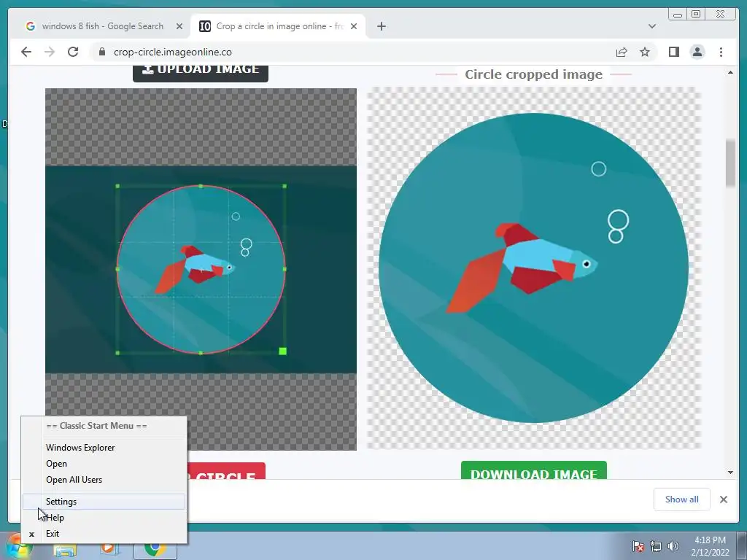747x560 pixels.
Task: Click the page vertical scrollbar thumb
Action: [x=730, y=163]
